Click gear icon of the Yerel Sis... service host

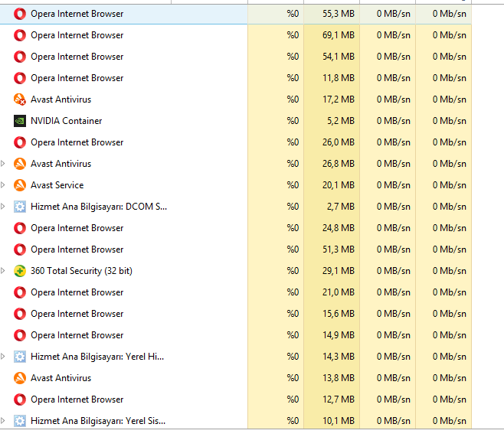tap(20, 421)
